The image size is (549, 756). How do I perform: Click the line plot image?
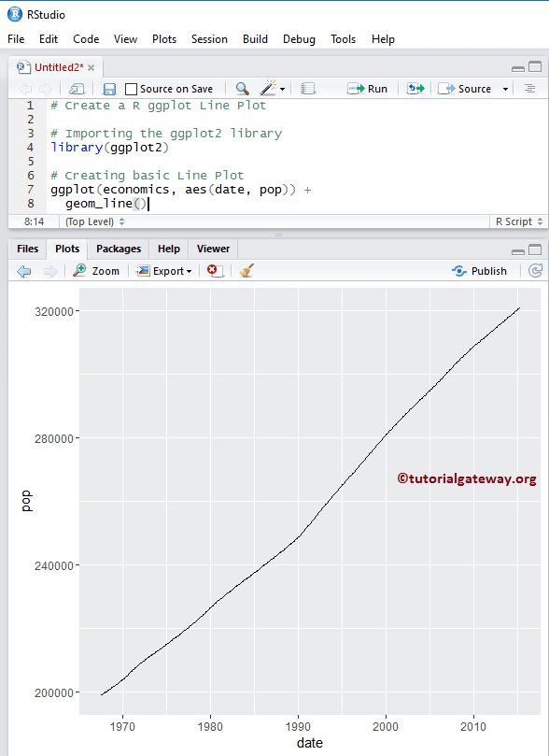click(310, 502)
